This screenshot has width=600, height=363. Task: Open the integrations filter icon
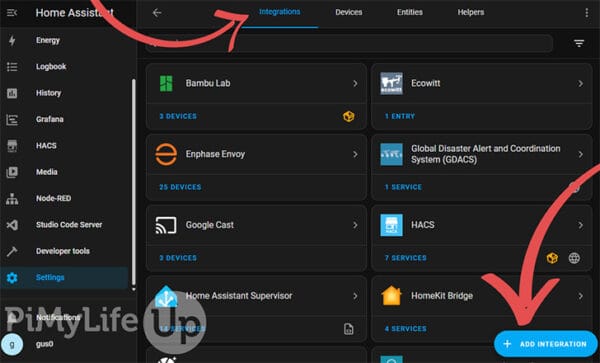click(579, 43)
